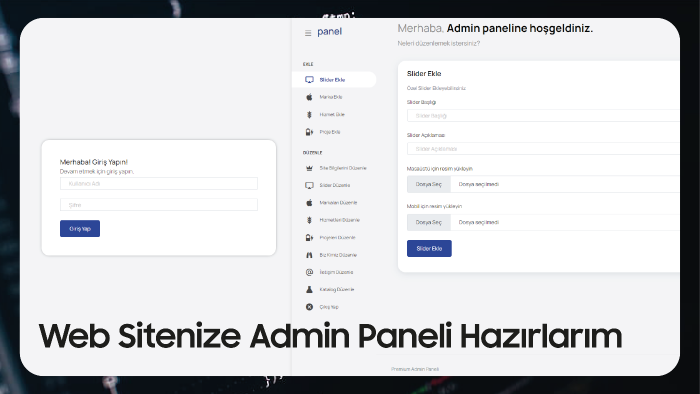This screenshot has width=700, height=394.
Task: Click the blue Slider Ekle submit button
Action: pos(429,249)
